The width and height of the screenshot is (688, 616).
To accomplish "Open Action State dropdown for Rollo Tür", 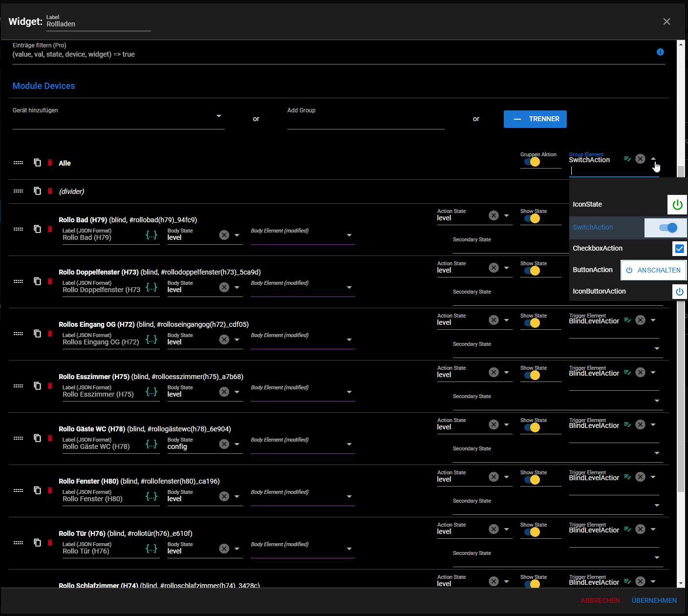I will click(507, 529).
